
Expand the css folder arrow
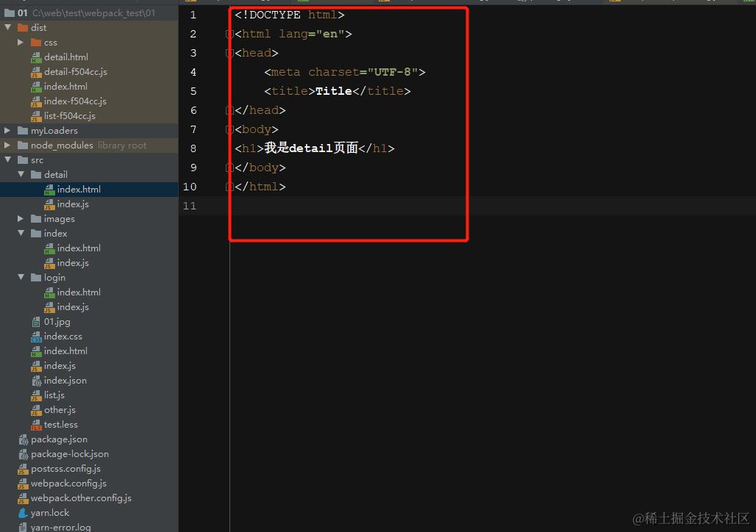click(x=21, y=43)
